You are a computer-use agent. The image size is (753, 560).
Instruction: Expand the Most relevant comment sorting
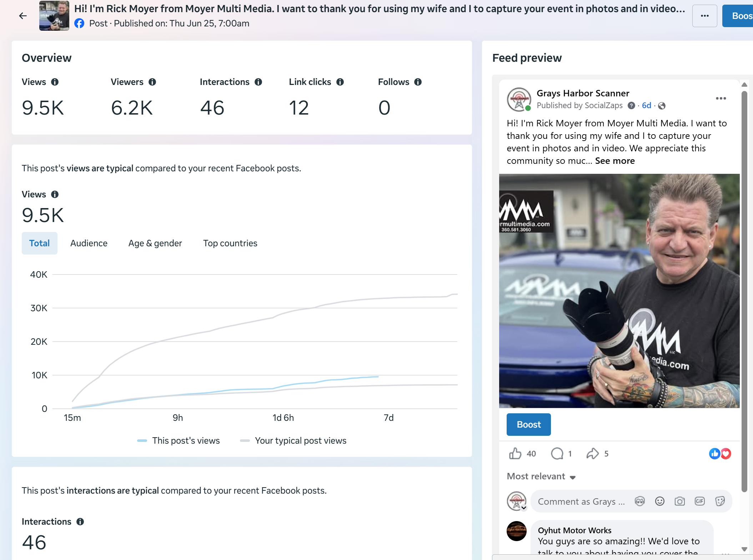coord(541,476)
